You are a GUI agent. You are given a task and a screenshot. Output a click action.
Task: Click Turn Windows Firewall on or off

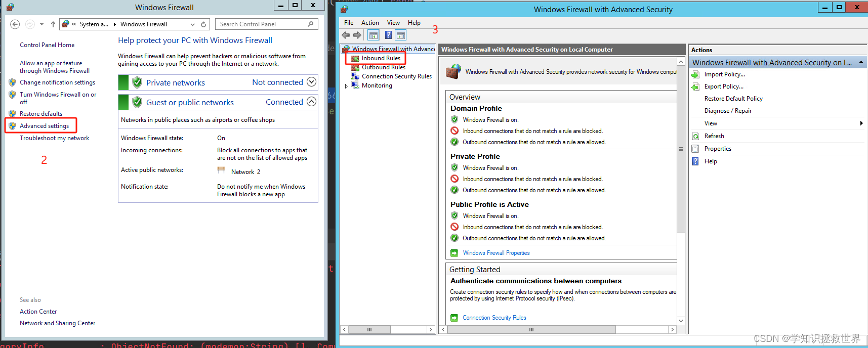58,98
